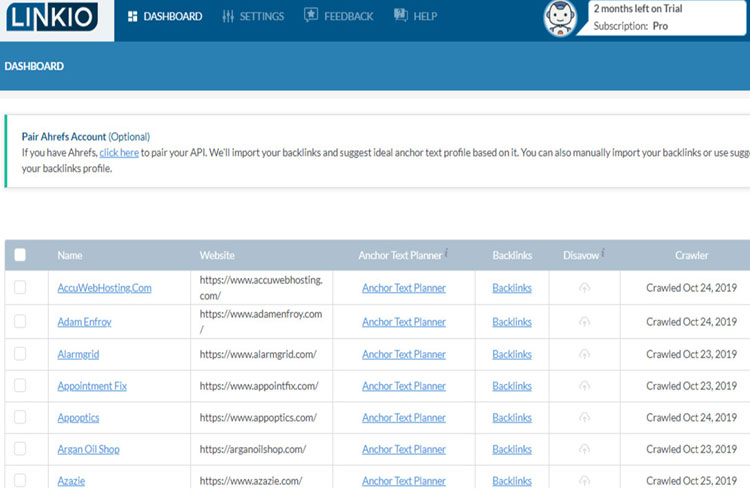Click the Name column header

(x=70, y=256)
